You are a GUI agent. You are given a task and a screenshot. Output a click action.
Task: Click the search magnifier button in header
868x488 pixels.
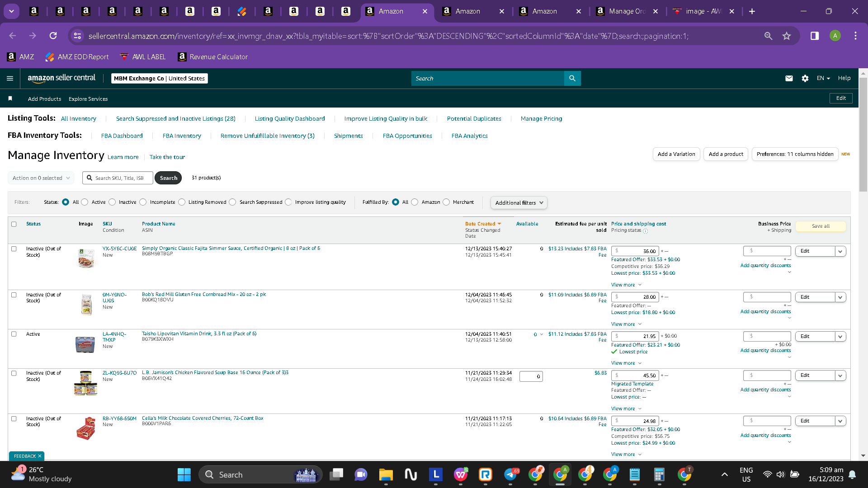coord(572,78)
